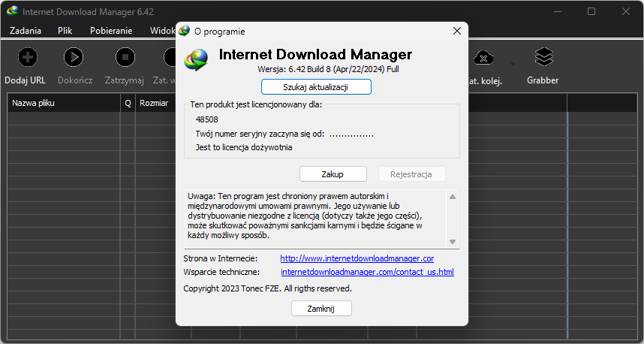Click the licensed user value 48508
This screenshot has height=344, width=644.
click(x=207, y=119)
